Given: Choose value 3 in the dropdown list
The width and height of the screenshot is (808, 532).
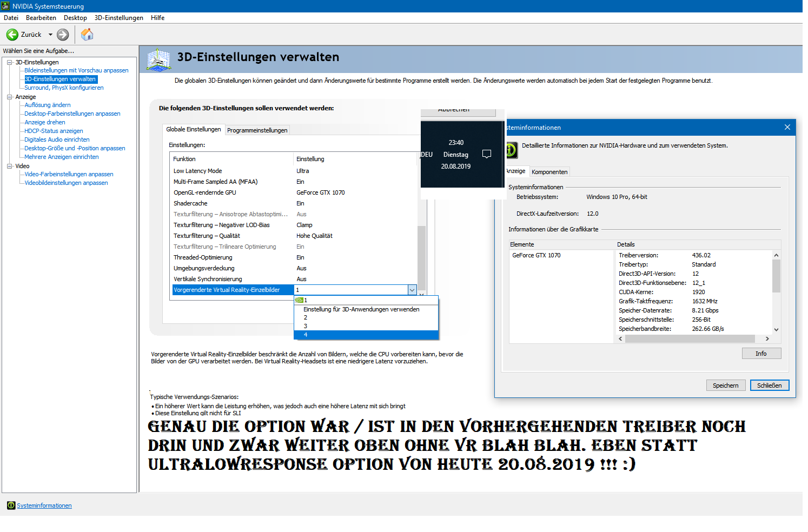Looking at the screenshot, I should tap(366, 326).
